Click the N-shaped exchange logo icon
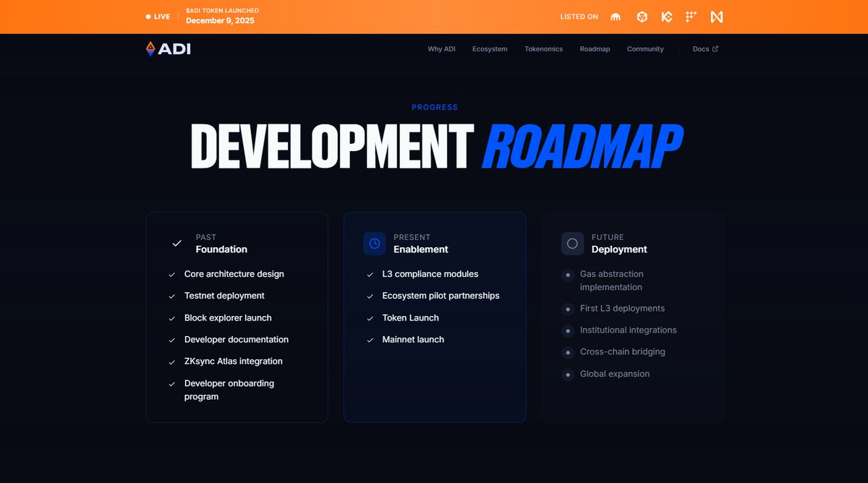868x483 pixels. 717,17
